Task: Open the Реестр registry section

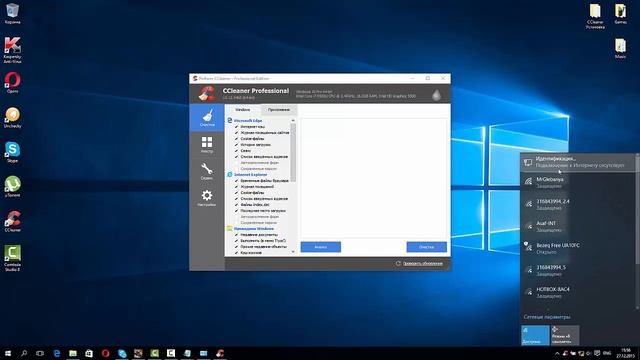Action: coord(207,144)
